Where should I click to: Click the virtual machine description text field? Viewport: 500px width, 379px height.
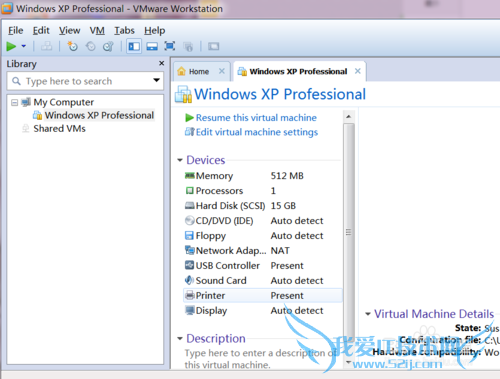pyautogui.click(x=260, y=359)
